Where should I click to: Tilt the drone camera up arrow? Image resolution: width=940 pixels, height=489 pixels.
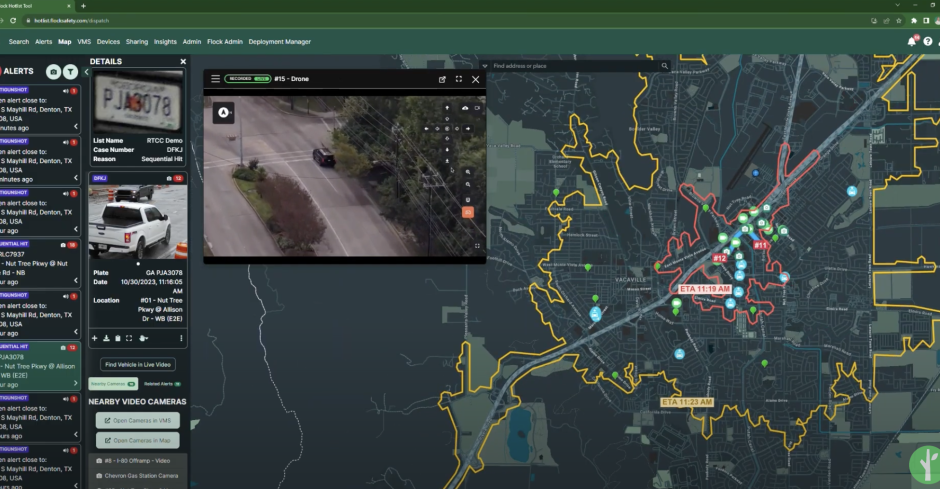(447, 108)
